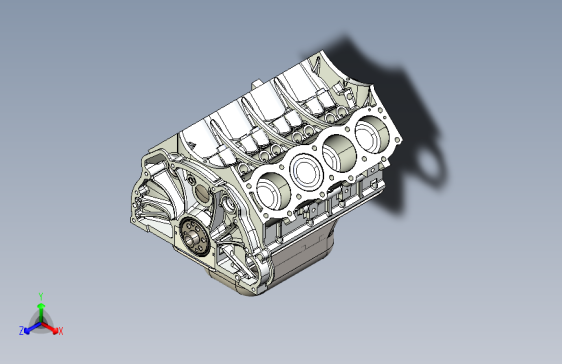Select the crankshaft flange on the engine
The height and width of the screenshot is (364, 562).
194,236
